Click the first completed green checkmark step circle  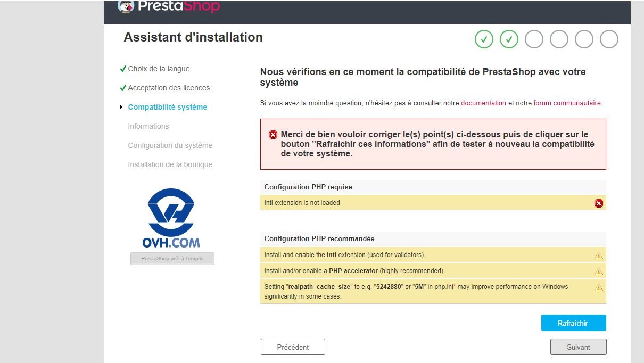(x=484, y=39)
